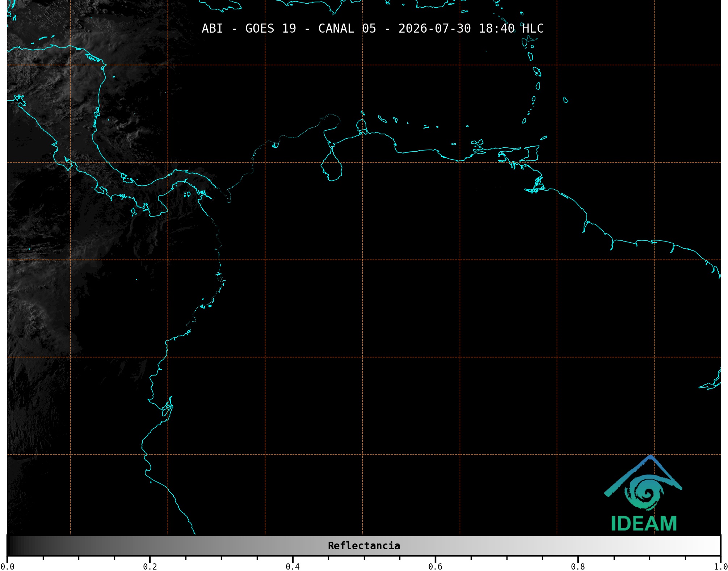
Task: Click the IDEAM logo
Action: tap(643, 493)
